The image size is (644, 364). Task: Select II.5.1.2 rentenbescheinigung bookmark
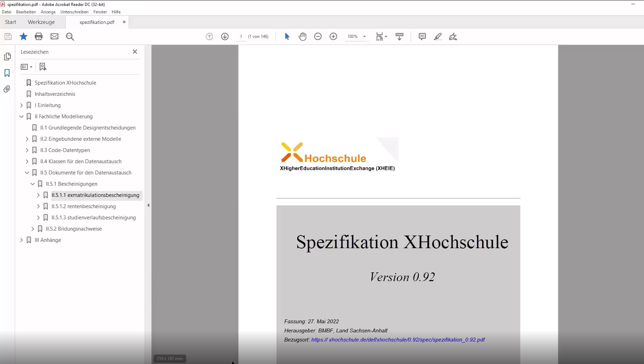coord(84,206)
